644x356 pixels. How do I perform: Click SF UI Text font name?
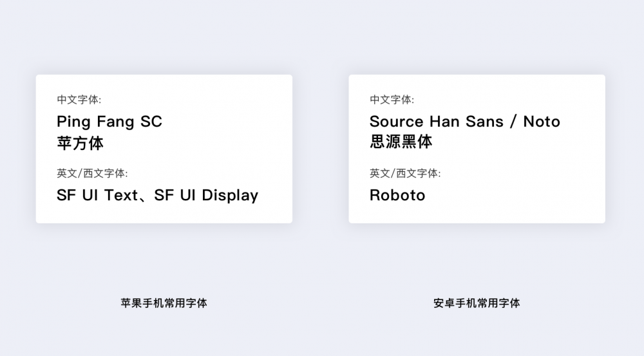(97, 195)
